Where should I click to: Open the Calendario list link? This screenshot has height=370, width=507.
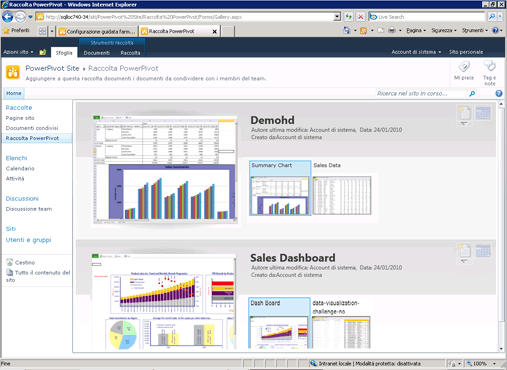click(20, 168)
